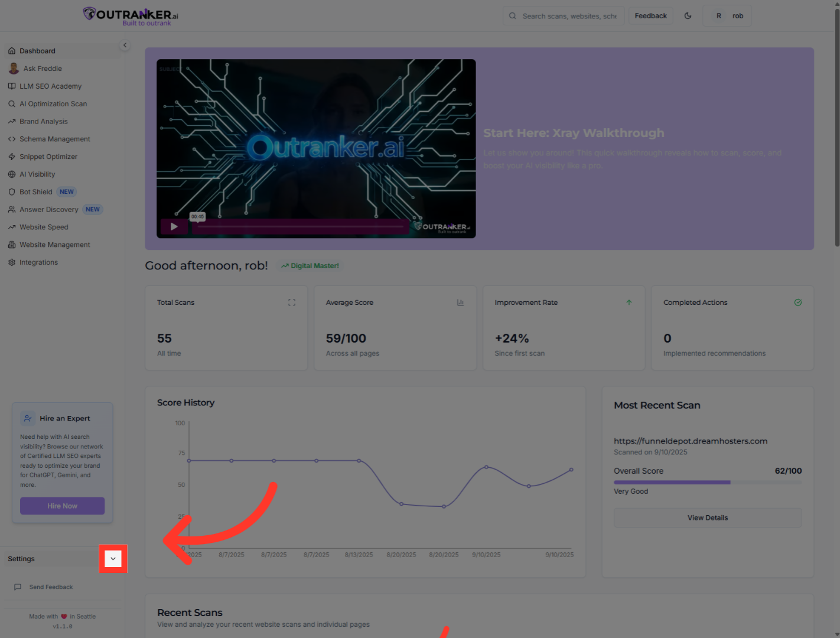The width and height of the screenshot is (840, 638).
Task: Click the Hire Now button
Action: [x=63, y=506]
